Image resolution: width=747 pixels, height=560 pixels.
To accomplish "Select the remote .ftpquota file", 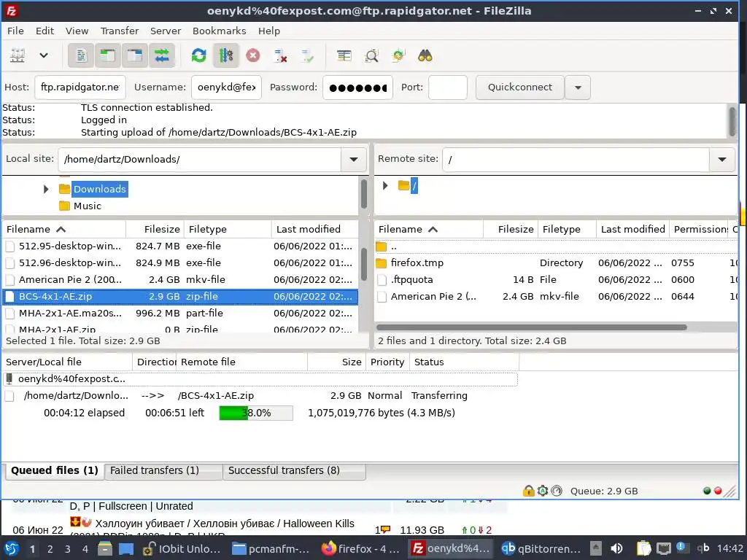I will coord(556,279).
